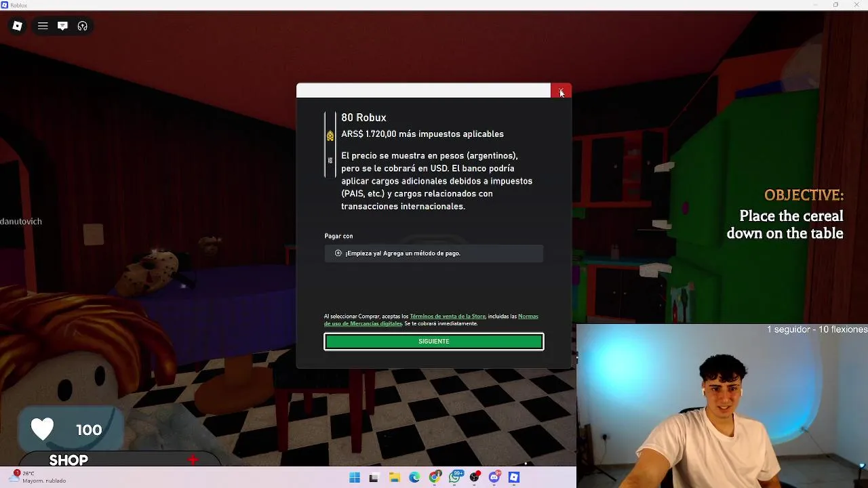This screenshot has width=868, height=488.
Task: Open the Windows Start menu
Action: pyautogui.click(x=355, y=478)
